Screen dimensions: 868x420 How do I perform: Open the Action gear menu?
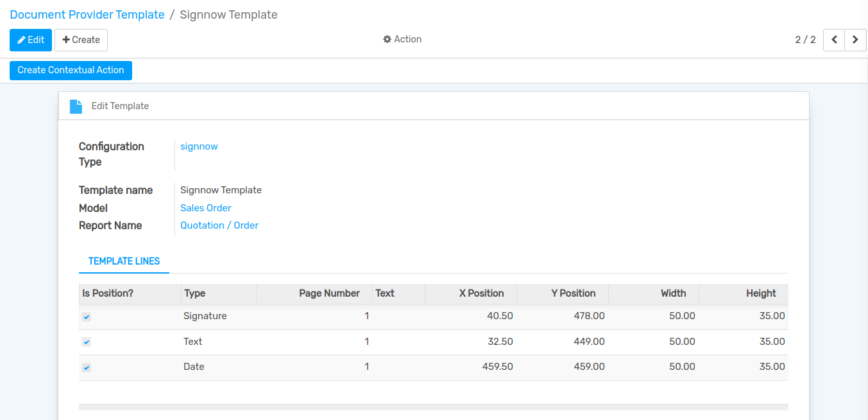402,39
